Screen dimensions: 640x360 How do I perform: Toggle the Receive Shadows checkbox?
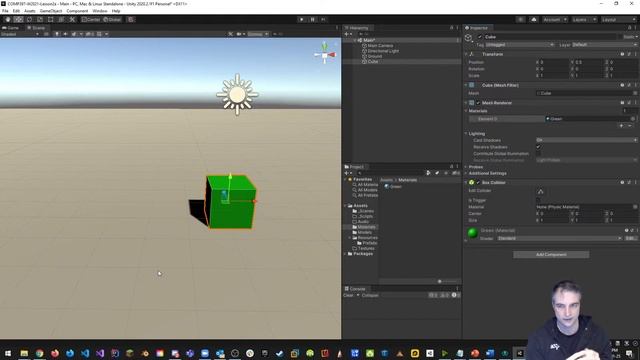538,147
